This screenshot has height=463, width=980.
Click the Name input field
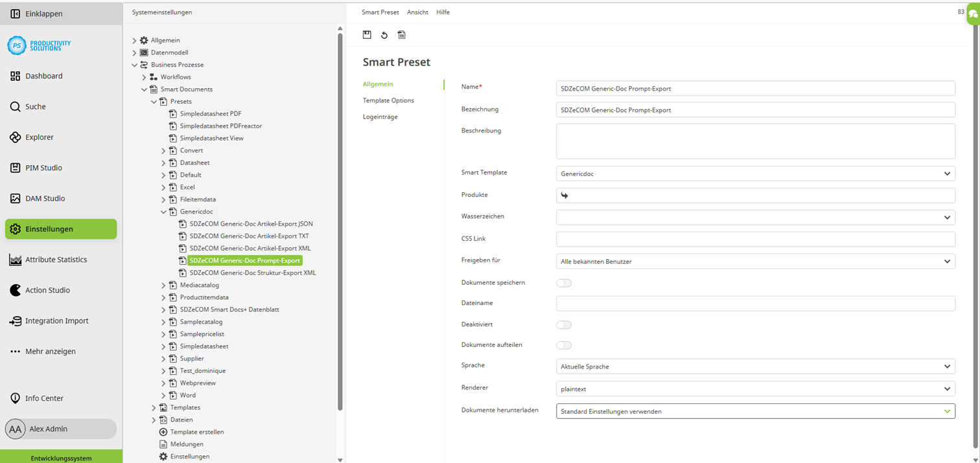pyautogui.click(x=756, y=88)
